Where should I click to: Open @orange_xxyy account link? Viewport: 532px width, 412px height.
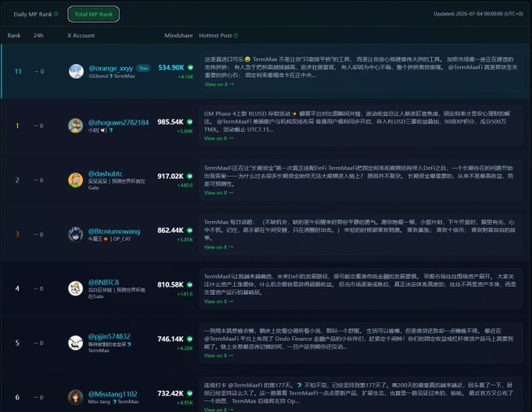point(111,68)
